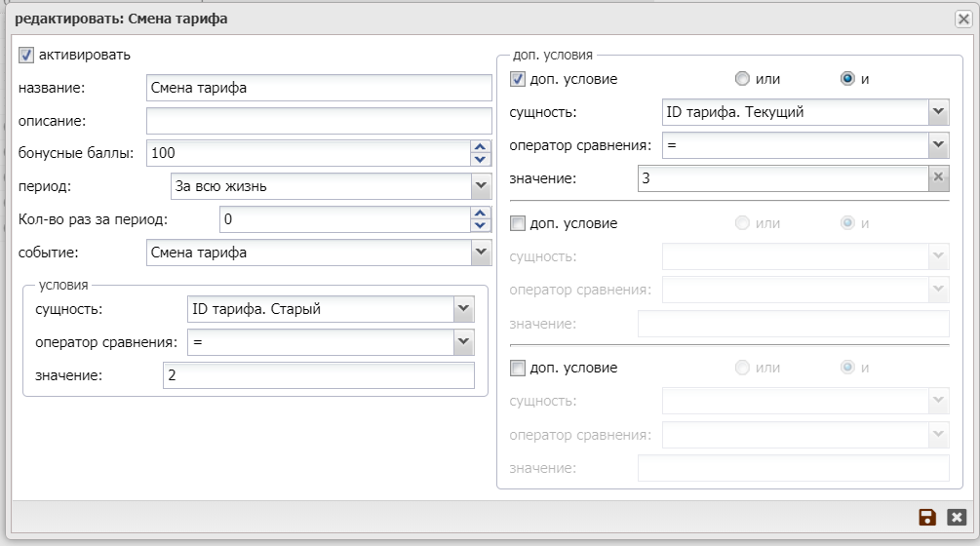Click the save floppy disk icon
Viewport: 980px width, 546px height.
927,518
